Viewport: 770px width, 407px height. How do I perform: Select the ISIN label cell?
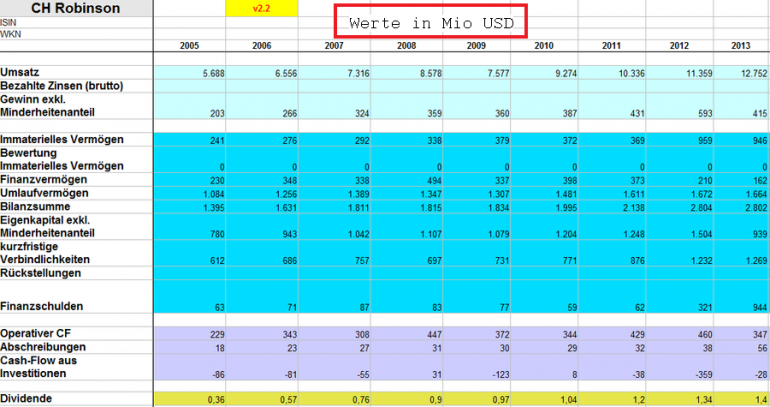tap(76, 23)
